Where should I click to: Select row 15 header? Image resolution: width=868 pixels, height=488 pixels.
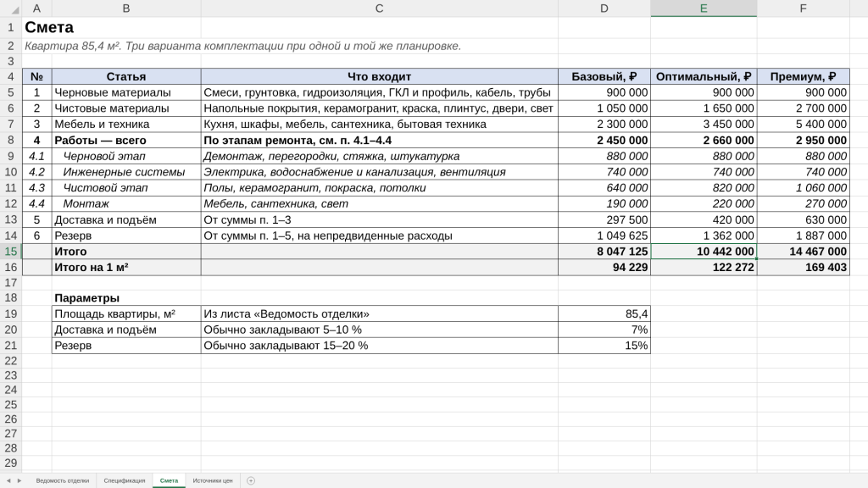[x=11, y=251]
